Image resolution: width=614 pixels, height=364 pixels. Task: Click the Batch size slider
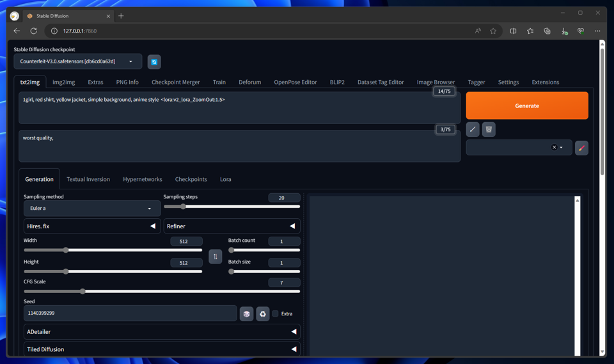tap(264, 271)
